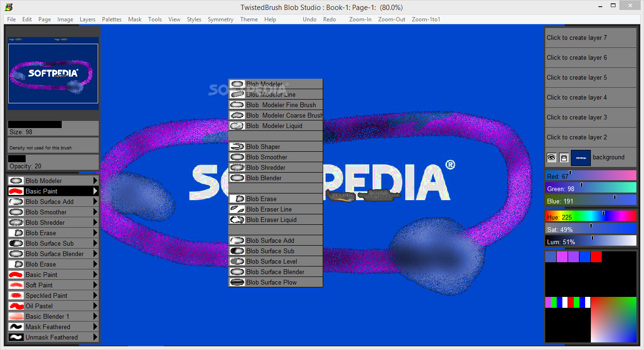
Task: Click Undo in the menu bar
Action: click(309, 19)
